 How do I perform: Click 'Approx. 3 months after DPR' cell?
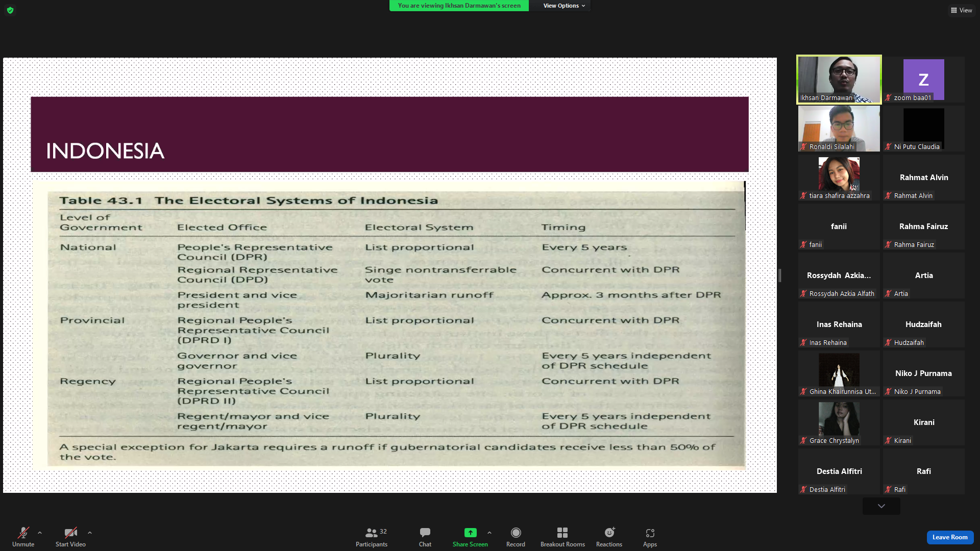point(631,295)
